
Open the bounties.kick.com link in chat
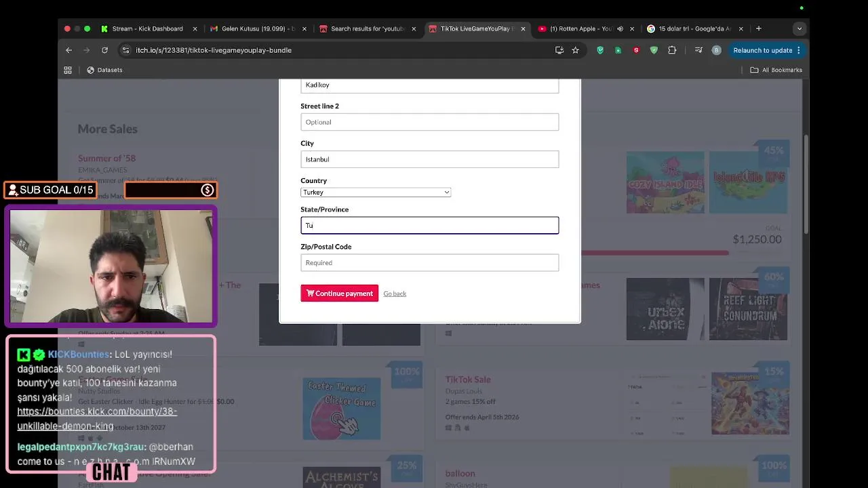coord(97,419)
